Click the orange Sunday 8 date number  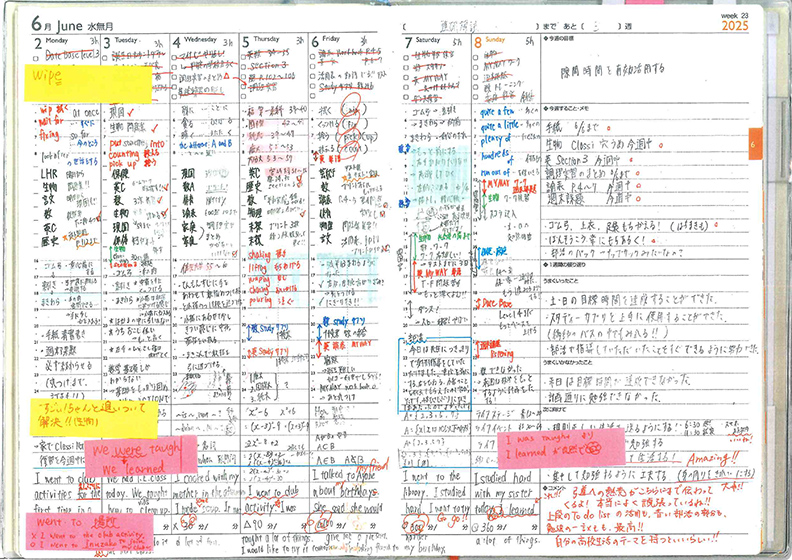coord(479,43)
